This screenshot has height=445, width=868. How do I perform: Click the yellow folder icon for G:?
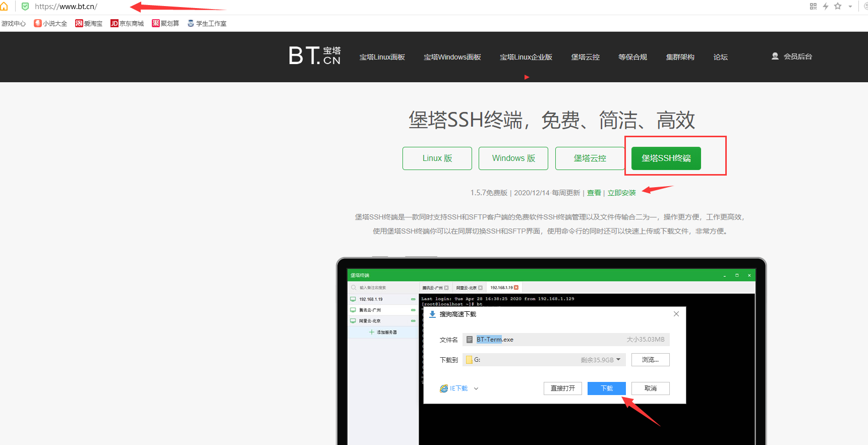(x=469, y=360)
